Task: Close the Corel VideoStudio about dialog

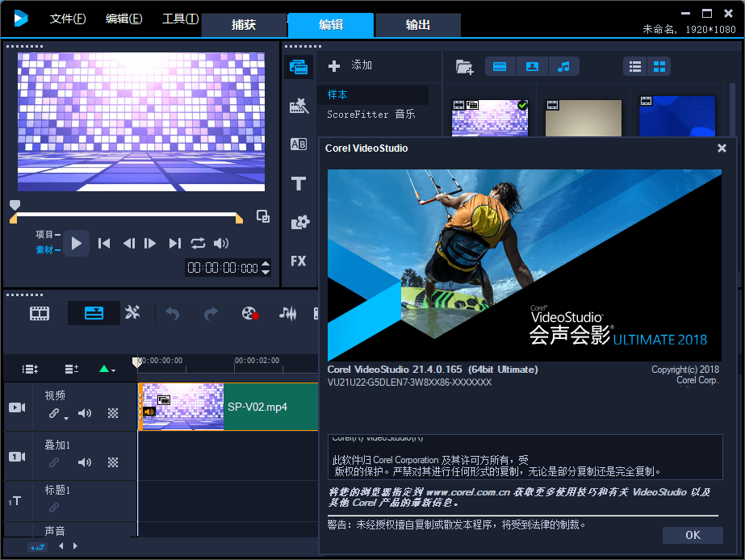Action: (x=722, y=148)
